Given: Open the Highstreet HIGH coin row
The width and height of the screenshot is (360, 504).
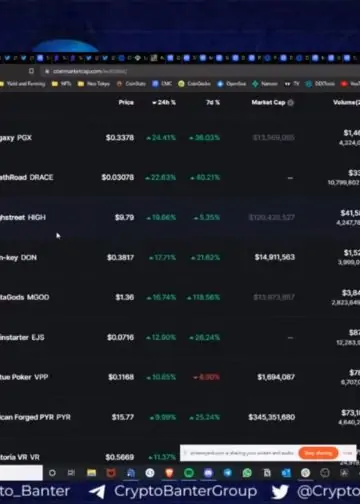Looking at the screenshot, I should 180,217.
